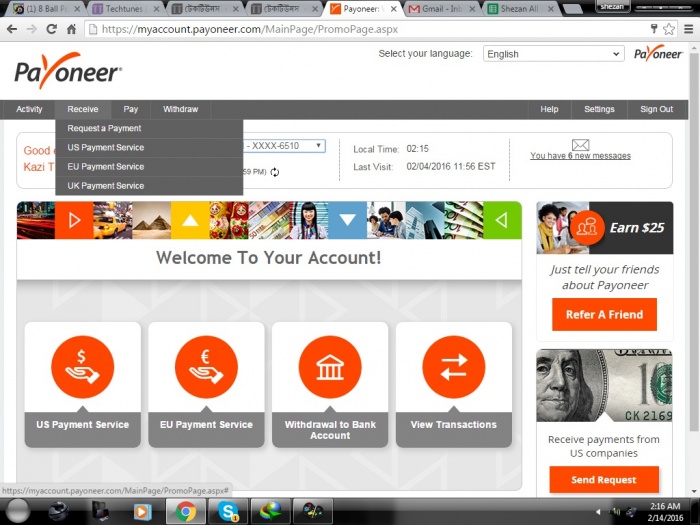Expand the XXXX-6510 card dropdown

coord(284,146)
